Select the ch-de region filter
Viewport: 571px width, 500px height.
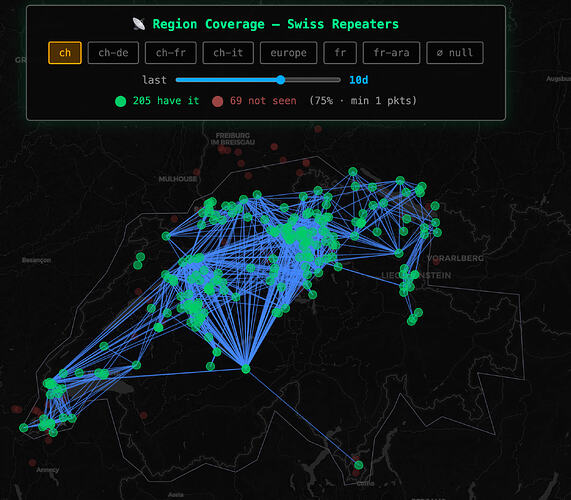[113, 53]
